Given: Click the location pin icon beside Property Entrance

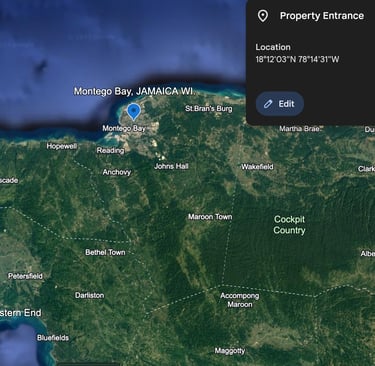Looking at the screenshot, I should (263, 16).
